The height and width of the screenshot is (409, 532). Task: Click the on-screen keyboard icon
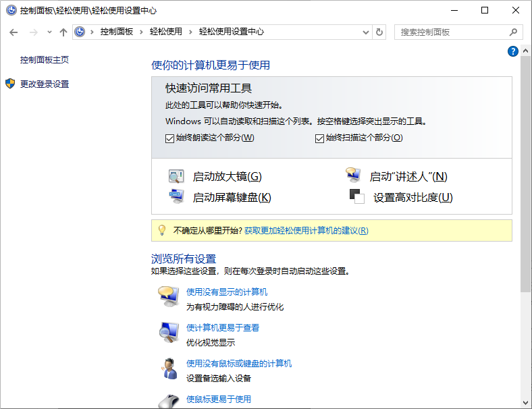point(176,196)
